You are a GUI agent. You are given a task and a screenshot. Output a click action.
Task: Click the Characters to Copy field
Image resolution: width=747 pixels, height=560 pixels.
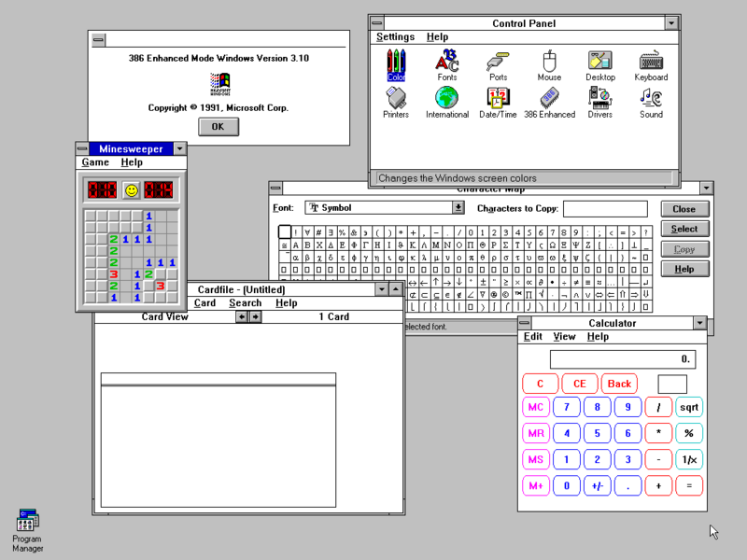click(605, 208)
